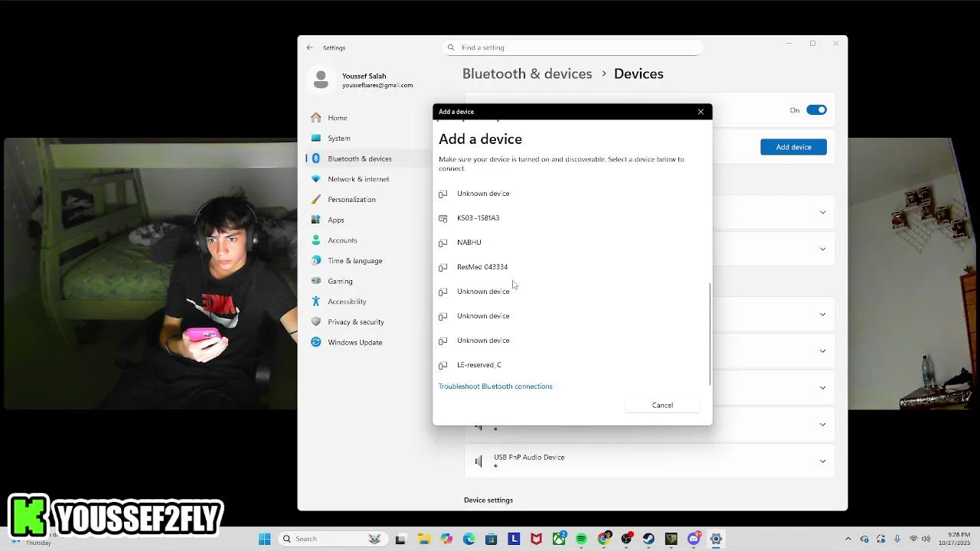Open Google Chrome from the taskbar
The width and height of the screenshot is (980, 551).
pyautogui.click(x=604, y=539)
